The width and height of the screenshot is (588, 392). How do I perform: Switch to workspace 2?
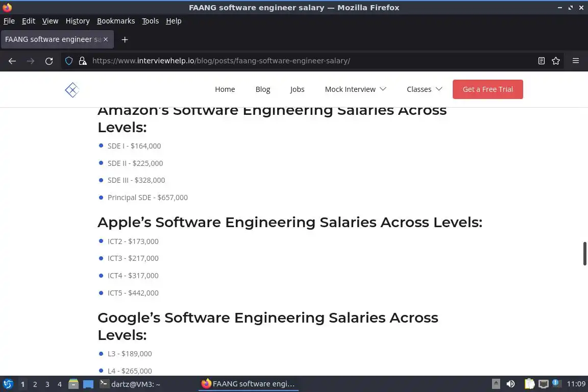point(35,384)
